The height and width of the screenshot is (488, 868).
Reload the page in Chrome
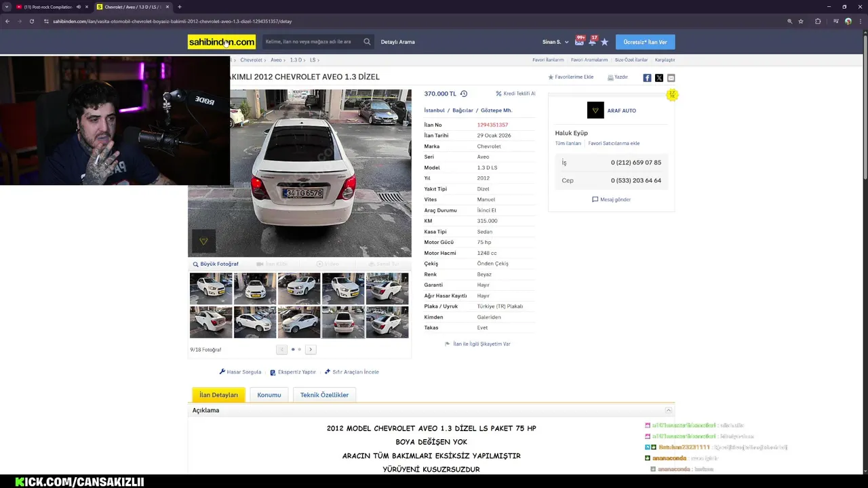click(31, 21)
